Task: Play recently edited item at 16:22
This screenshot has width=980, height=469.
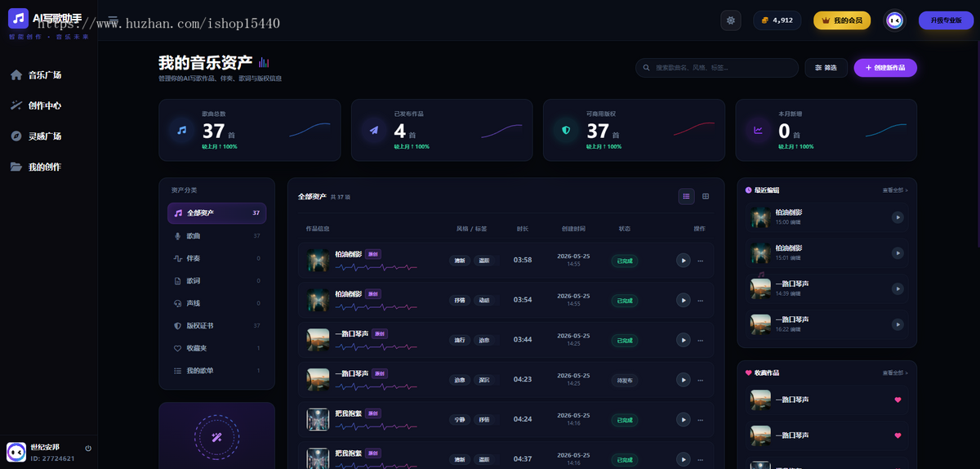Action: coord(898,324)
